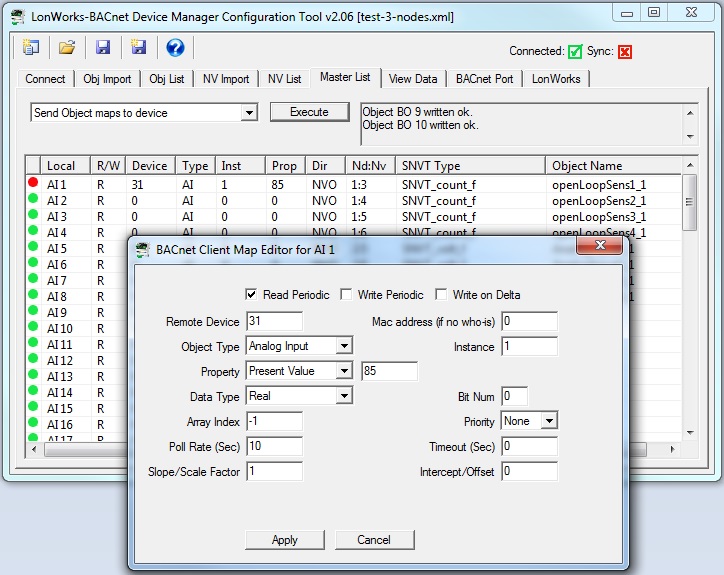Click the red status dot for AI 1
This screenshot has height=575, width=724.
pos(33,183)
